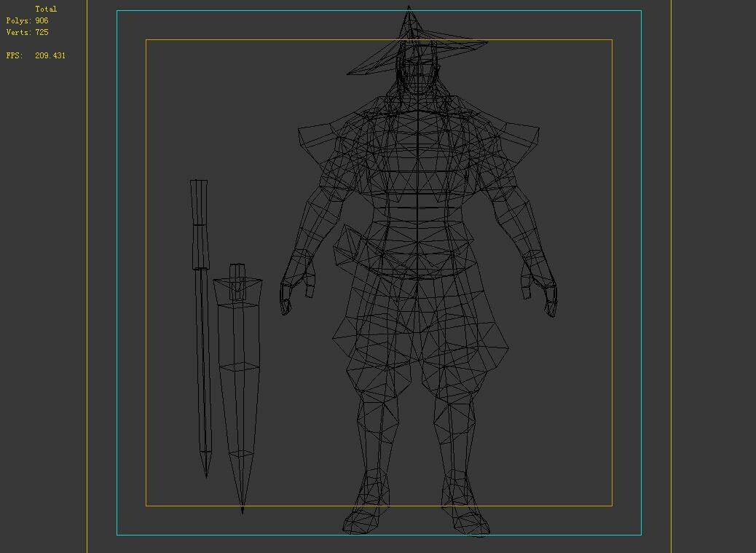Click the Polys count value 906
756x553 pixels.
tap(42, 20)
